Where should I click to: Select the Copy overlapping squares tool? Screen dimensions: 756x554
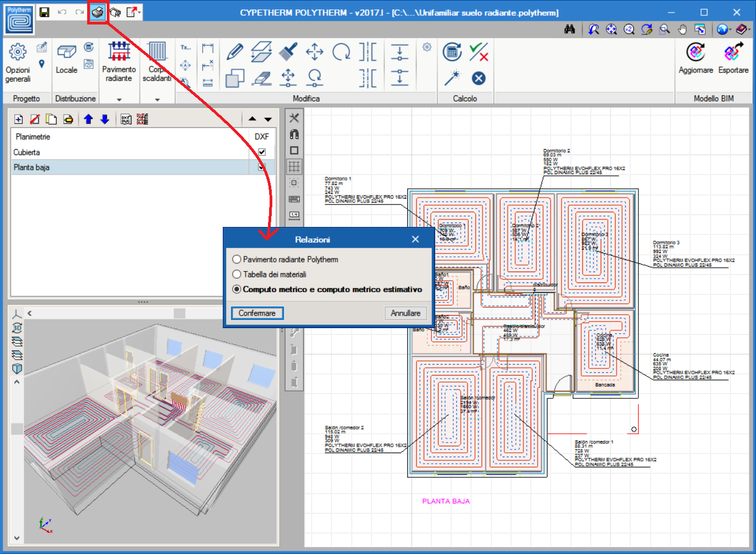235,78
